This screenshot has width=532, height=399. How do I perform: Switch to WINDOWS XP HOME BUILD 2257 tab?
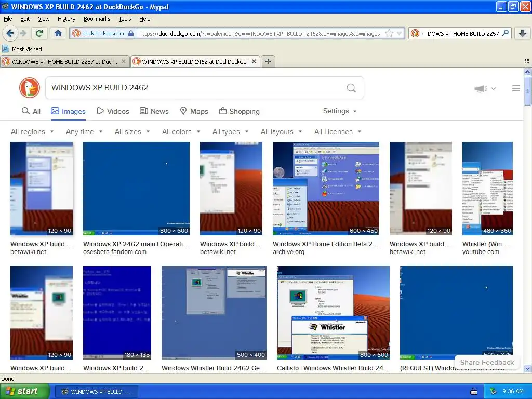point(64,61)
